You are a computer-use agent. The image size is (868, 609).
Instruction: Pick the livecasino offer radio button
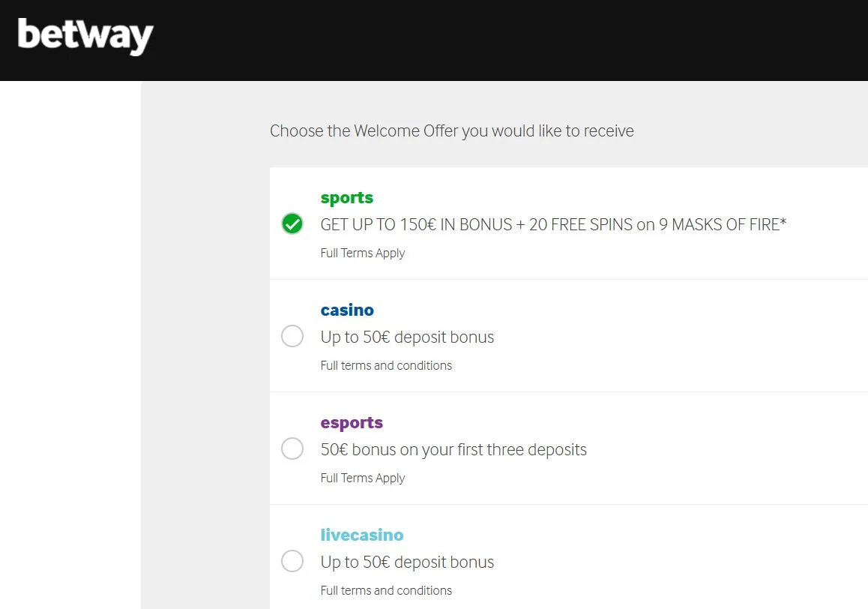292,561
